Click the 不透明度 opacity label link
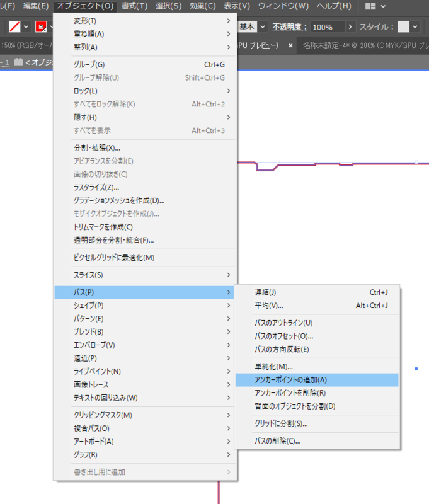Viewport: 429px width, 504px height. click(290, 27)
